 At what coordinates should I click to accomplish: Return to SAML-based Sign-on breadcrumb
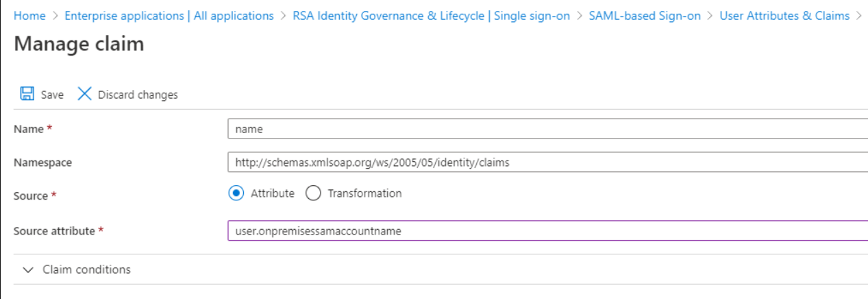tap(644, 16)
